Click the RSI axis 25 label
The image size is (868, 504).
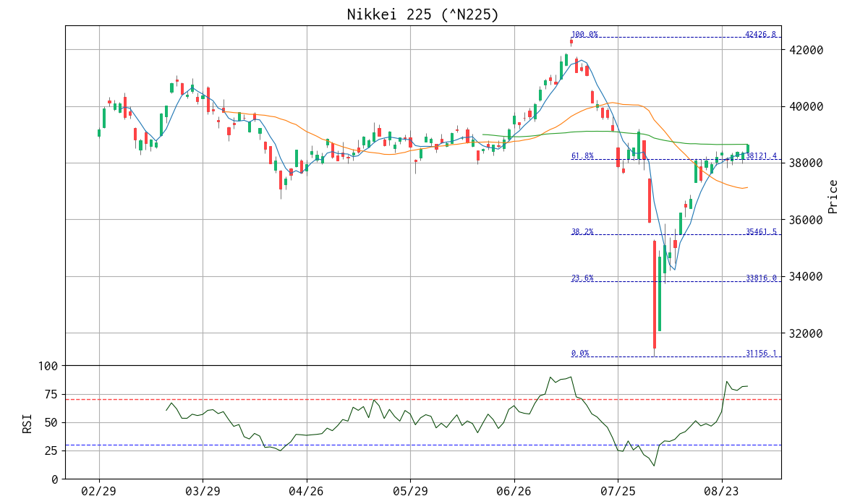[x=51, y=450]
